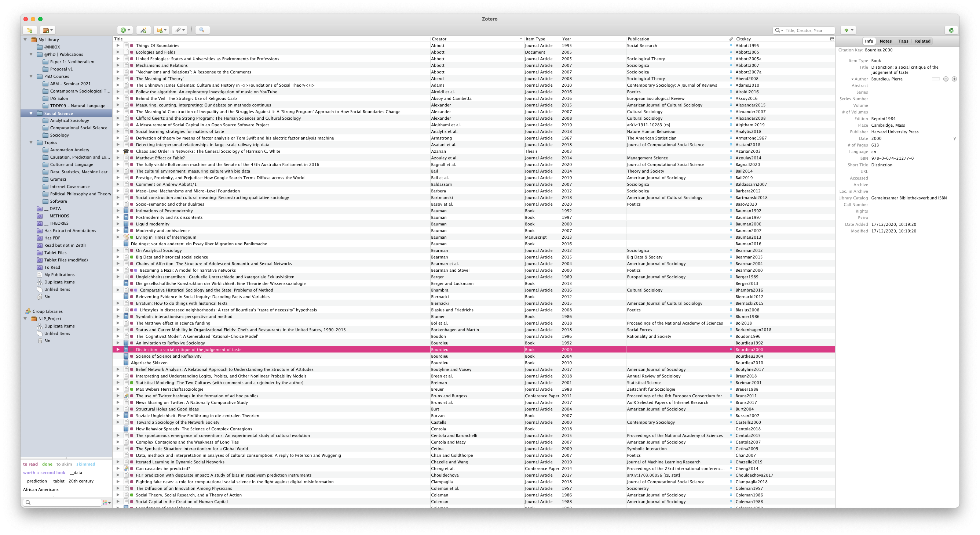The image size is (980, 535).
Task: Click the New Collection folder icon
Action: pos(30,30)
